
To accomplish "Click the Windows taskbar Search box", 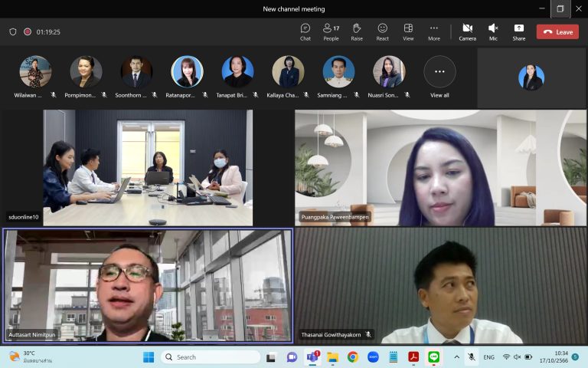I will pyautogui.click(x=211, y=357).
